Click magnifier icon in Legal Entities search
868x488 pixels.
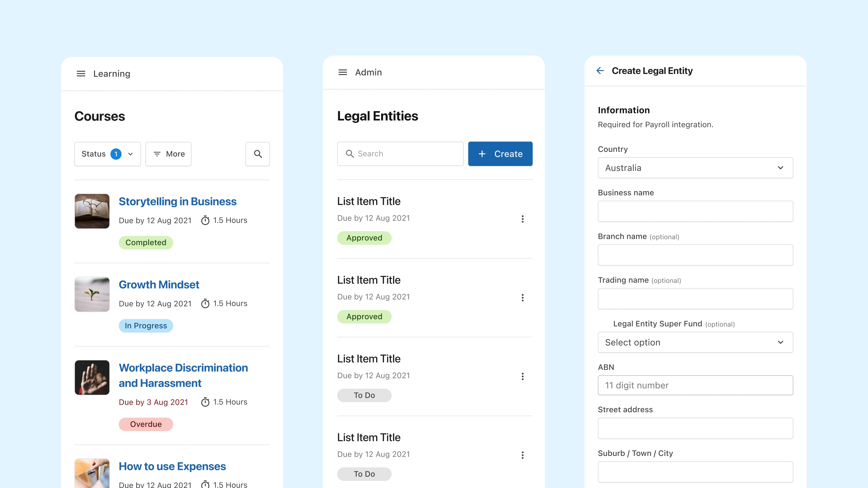coord(349,154)
